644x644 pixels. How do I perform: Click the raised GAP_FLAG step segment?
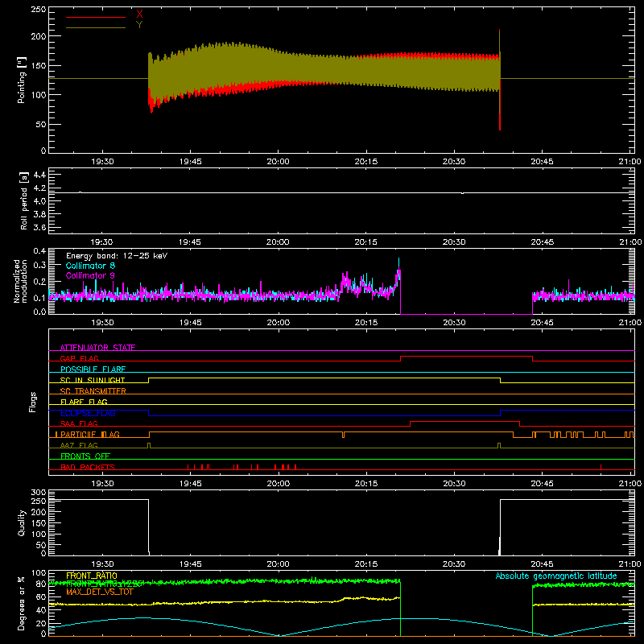(x=466, y=357)
